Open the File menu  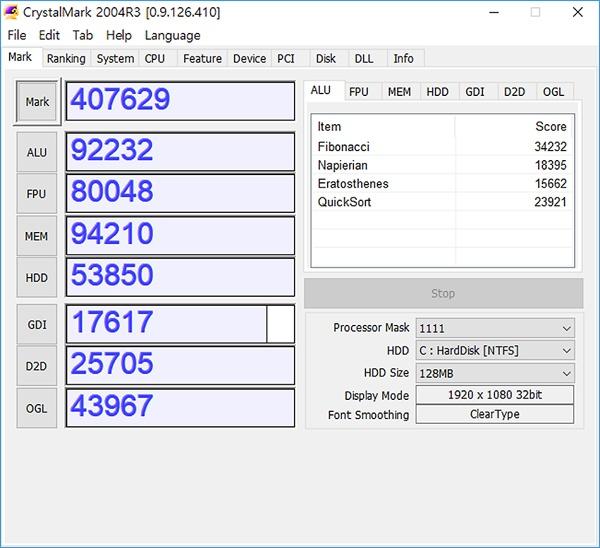(17, 35)
